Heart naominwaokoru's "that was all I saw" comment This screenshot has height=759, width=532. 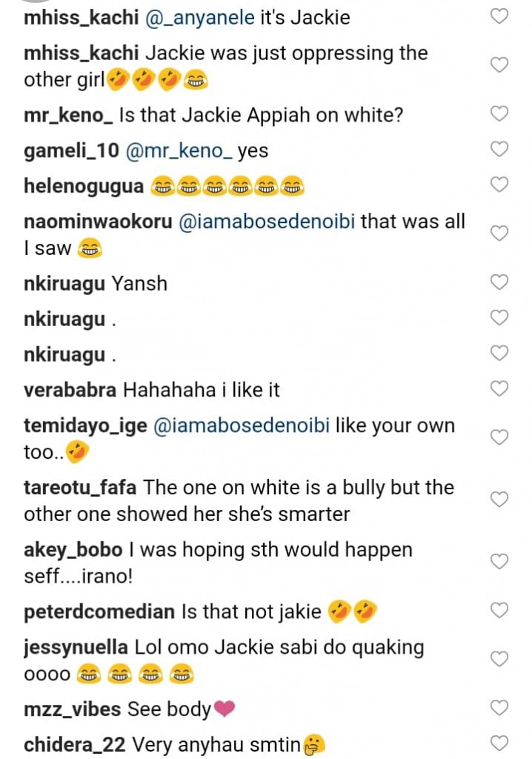coord(500,233)
